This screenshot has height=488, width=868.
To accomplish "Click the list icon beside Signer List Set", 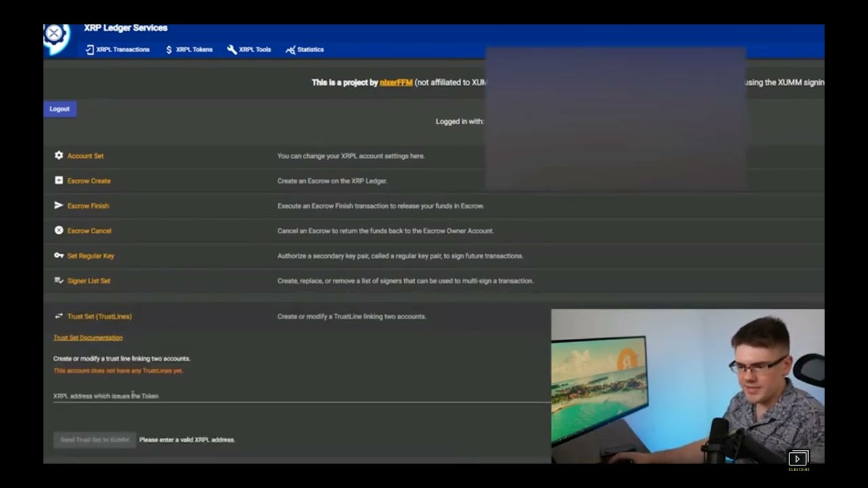I will (59, 281).
